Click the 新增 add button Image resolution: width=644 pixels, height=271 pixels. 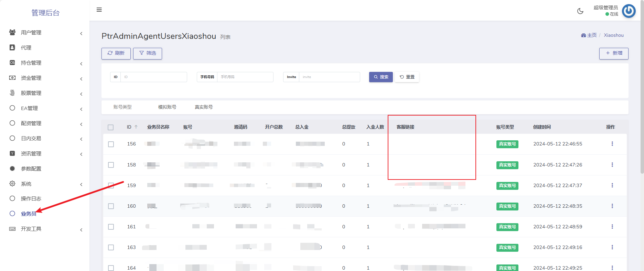click(614, 53)
